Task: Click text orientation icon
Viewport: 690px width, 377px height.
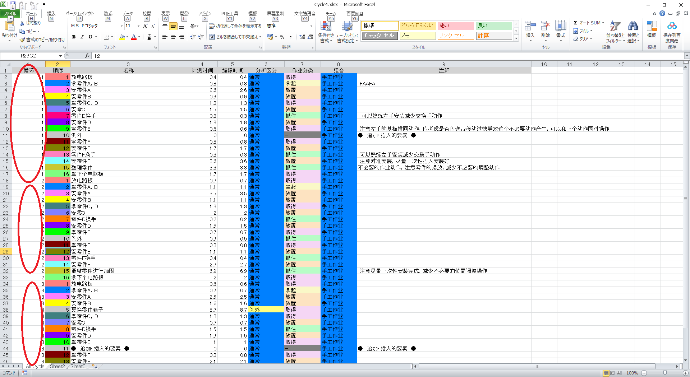Action: (194, 26)
